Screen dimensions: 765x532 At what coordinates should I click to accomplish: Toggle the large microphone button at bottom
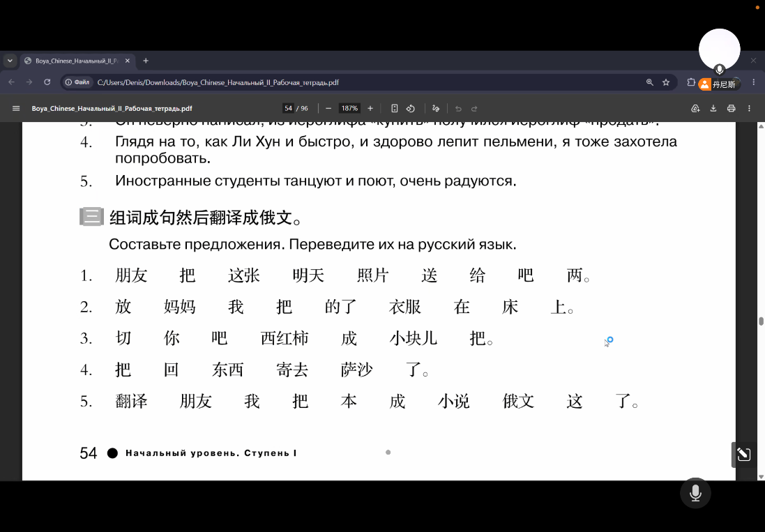(695, 493)
